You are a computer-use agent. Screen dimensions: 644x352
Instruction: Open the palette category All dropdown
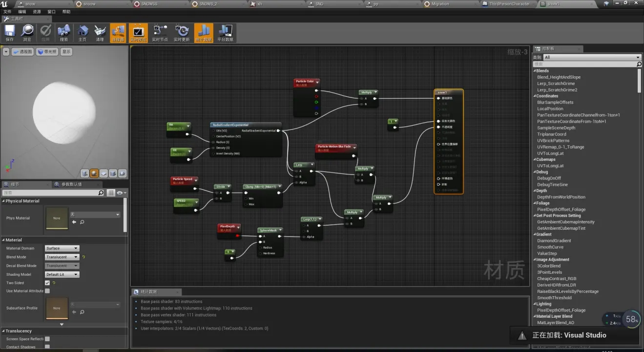pyautogui.click(x=592, y=57)
